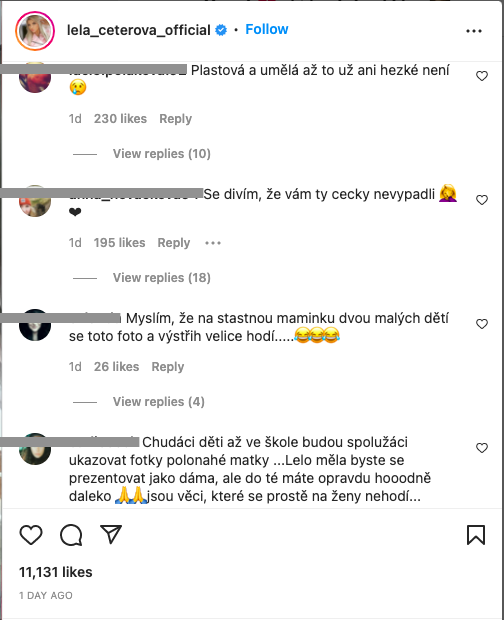Like the 'Chudáci děti' comment
Viewport: 504px width, 620px height.
(x=481, y=448)
